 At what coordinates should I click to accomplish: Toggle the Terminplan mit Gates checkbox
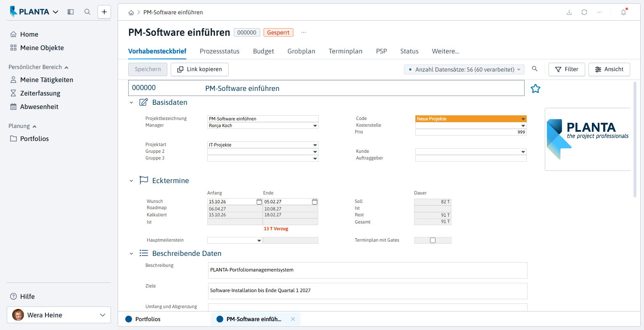tap(433, 240)
